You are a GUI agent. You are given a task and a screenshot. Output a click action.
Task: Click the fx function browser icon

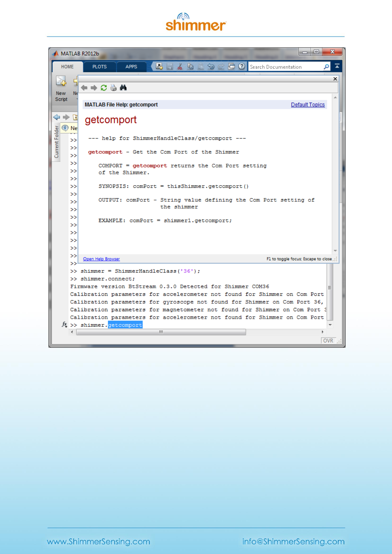65,324
